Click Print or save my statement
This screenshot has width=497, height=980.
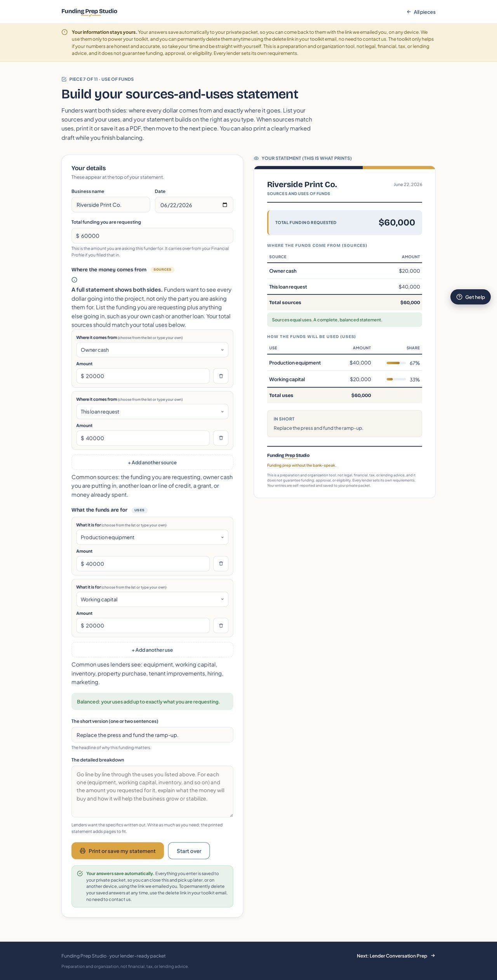[x=118, y=851]
